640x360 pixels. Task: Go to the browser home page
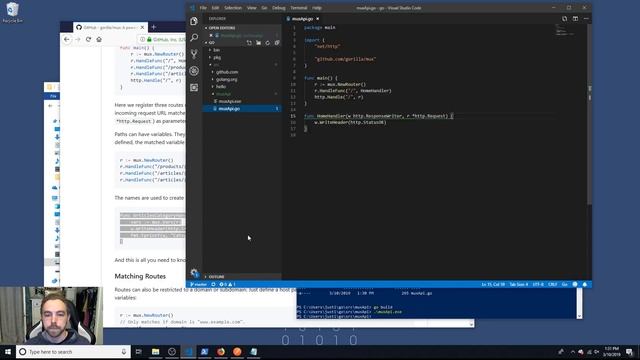tap(99, 39)
